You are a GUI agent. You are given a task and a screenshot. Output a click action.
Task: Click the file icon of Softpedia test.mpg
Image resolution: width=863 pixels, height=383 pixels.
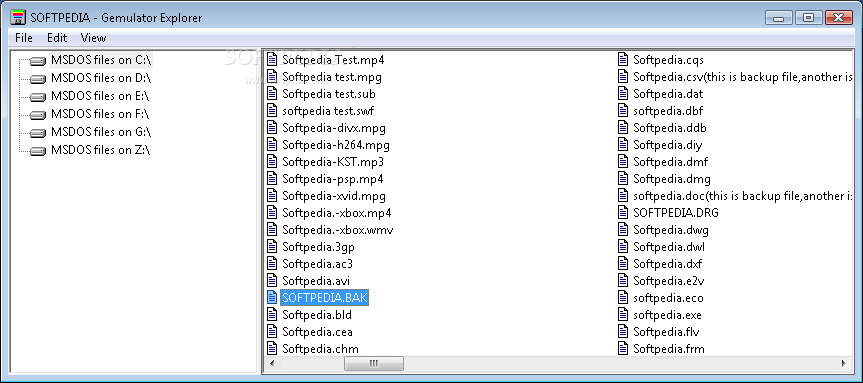pyautogui.click(x=272, y=76)
